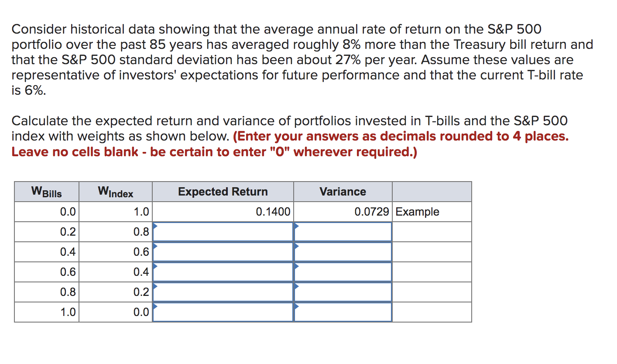Select the Expected Return input for weights 1.0/0.0
This screenshot has width=617, height=364.
click(x=223, y=312)
